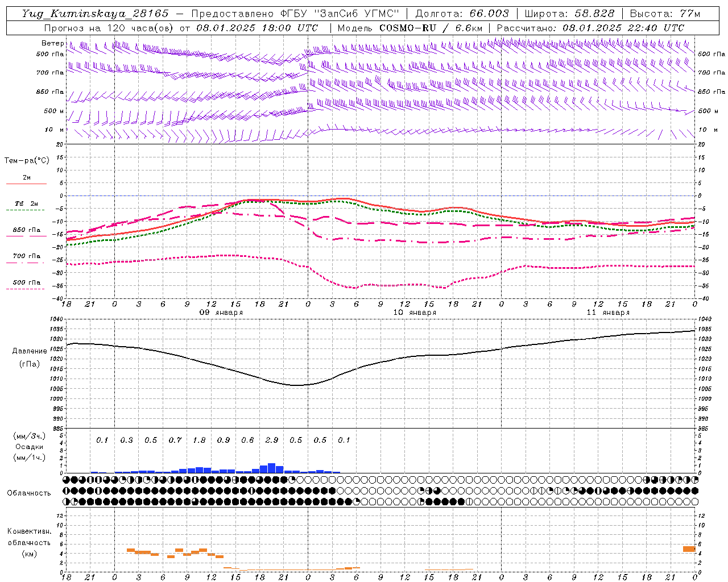Click the date label 11 января
The height and width of the screenshot is (582, 728).
608,313
